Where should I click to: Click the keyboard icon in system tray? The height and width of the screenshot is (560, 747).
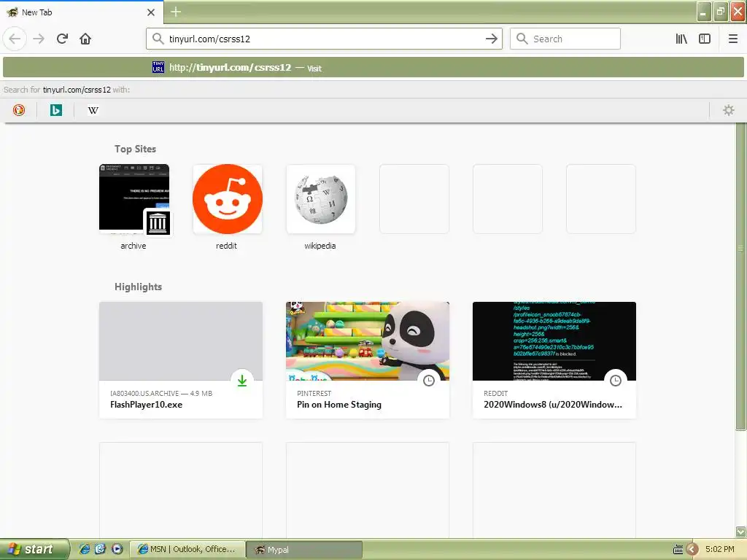tap(678, 550)
